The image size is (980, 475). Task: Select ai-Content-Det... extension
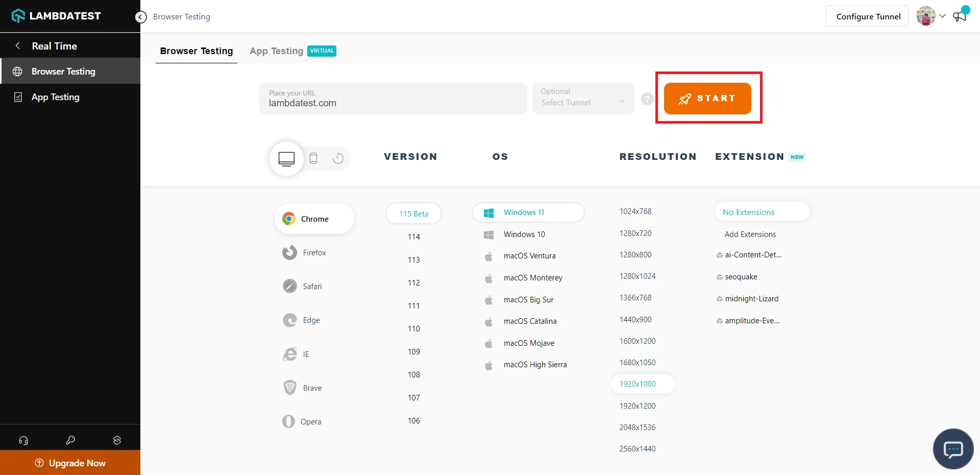tap(749, 254)
